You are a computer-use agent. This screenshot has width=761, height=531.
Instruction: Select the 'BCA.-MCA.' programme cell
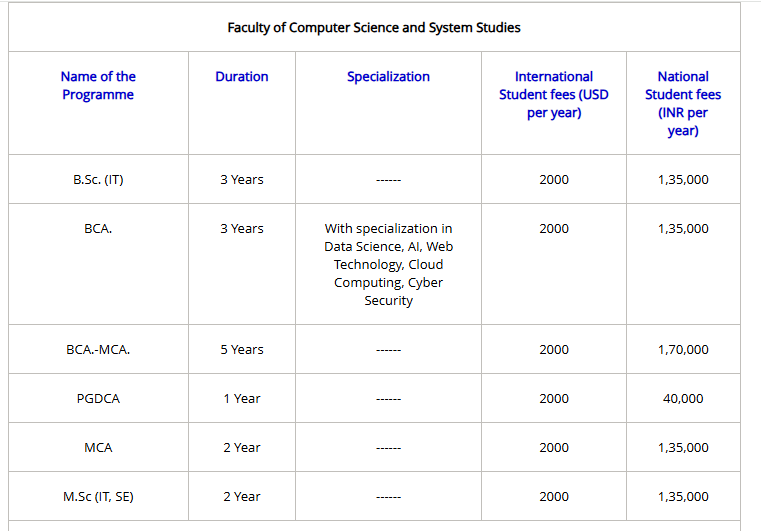coord(98,350)
